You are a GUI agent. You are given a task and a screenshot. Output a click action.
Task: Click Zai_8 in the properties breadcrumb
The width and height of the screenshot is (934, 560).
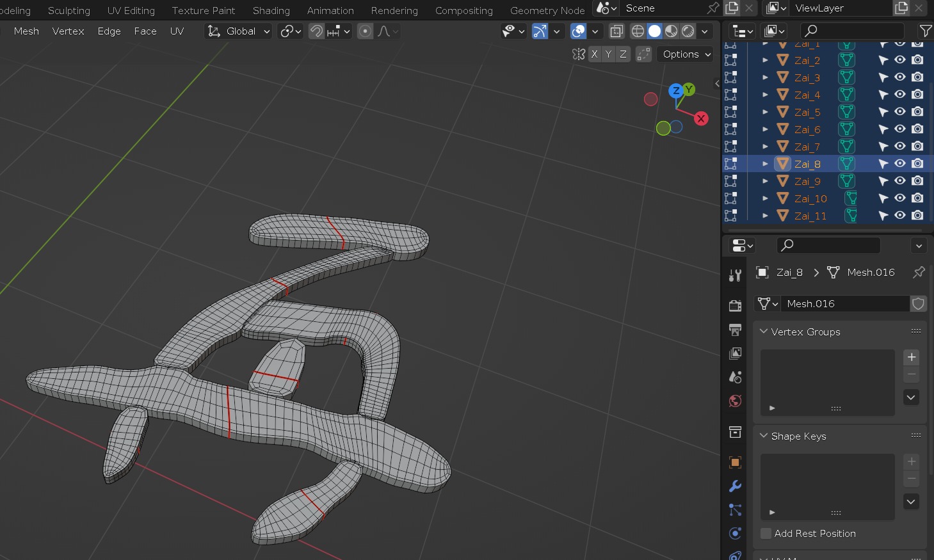789,272
